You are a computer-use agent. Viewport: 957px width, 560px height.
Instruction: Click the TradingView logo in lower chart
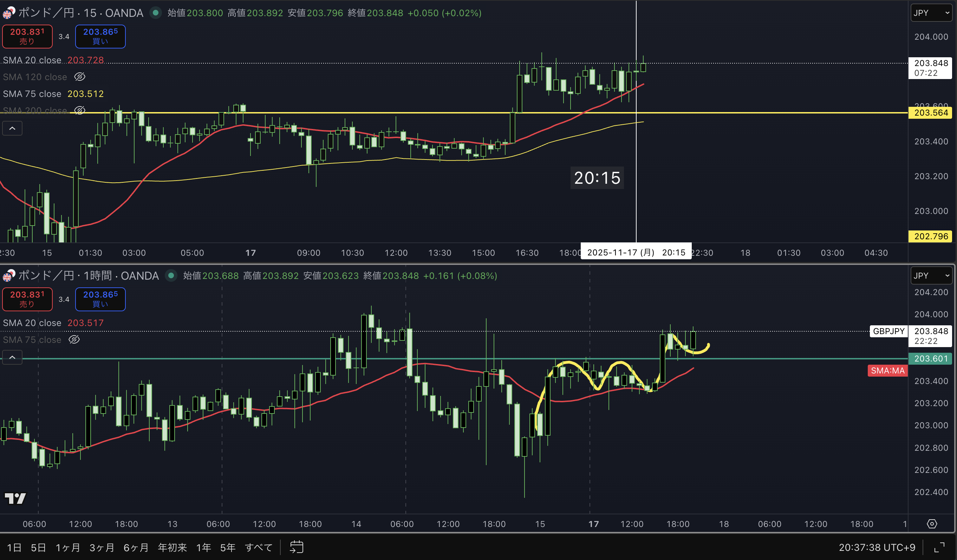tap(15, 498)
